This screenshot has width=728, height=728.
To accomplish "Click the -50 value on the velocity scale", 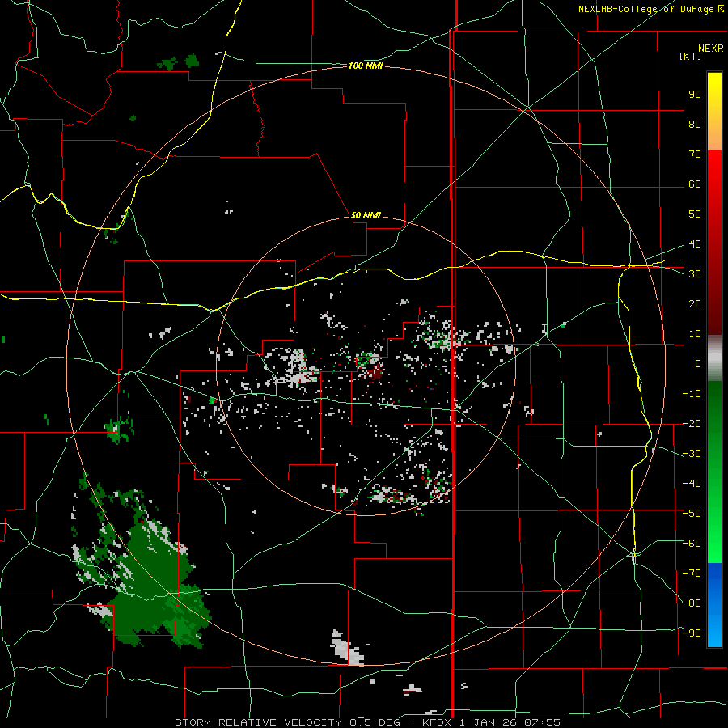I will (692, 514).
